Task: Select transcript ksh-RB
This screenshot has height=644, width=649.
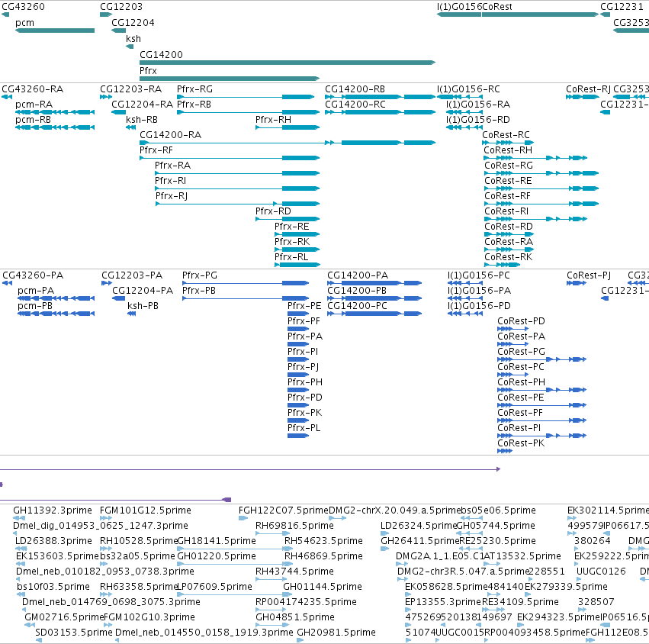Action: (x=131, y=127)
